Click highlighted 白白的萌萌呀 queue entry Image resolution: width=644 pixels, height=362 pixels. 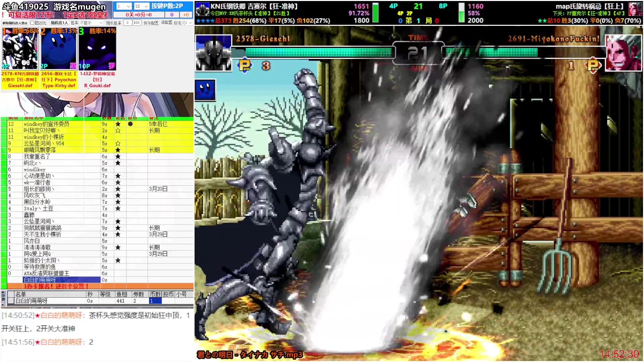(62, 280)
